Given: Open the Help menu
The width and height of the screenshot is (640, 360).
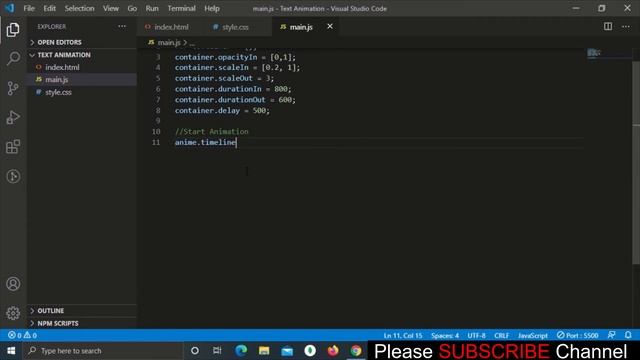Looking at the screenshot, I should click(212, 8).
